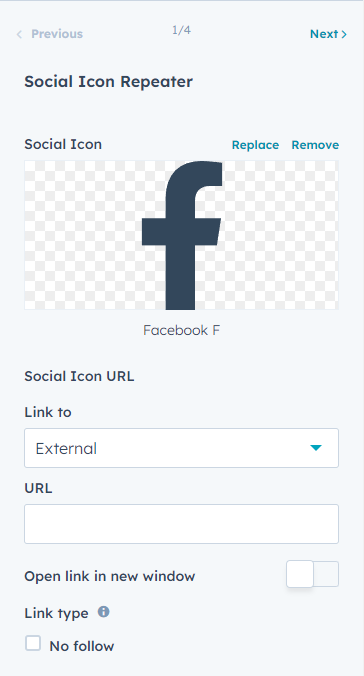Go to Next repeater item
Viewport: 364px width, 676px height.
[x=328, y=34]
